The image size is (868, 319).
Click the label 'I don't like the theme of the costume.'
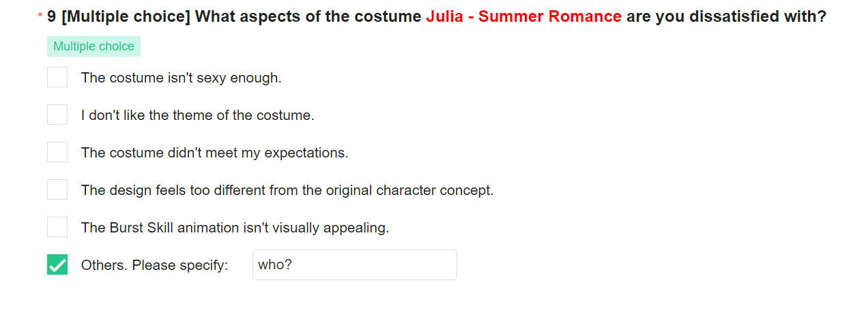(x=198, y=115)
